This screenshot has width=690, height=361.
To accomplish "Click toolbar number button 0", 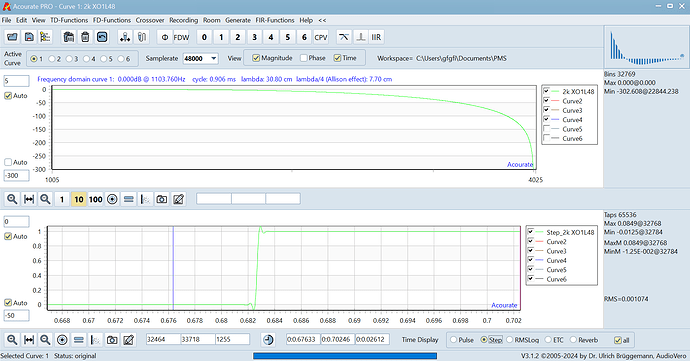I will [x=204, y=37].
